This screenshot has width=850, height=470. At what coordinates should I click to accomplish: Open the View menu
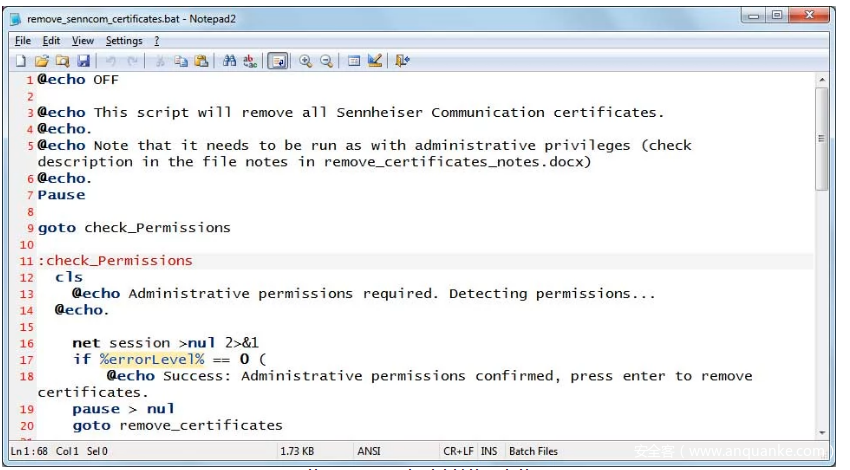click(x=83, y=41)
